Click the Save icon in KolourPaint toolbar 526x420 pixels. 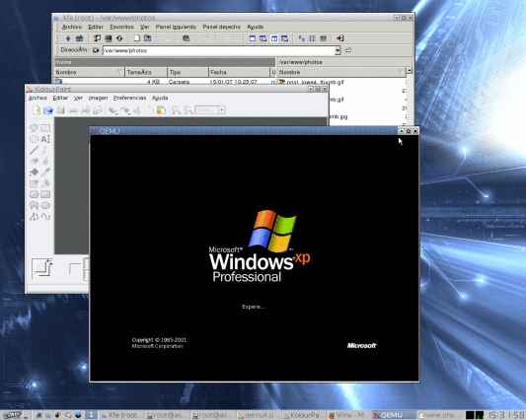click(x=60, y=110)
